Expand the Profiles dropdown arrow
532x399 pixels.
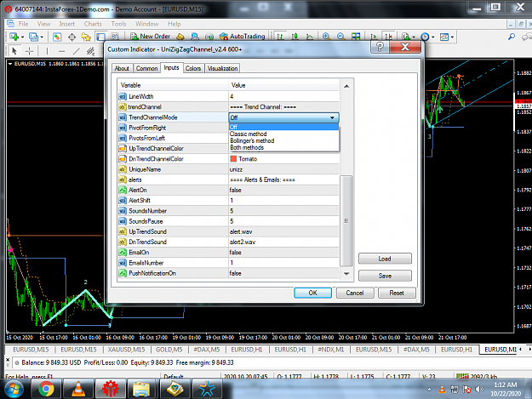click(42, 37)
